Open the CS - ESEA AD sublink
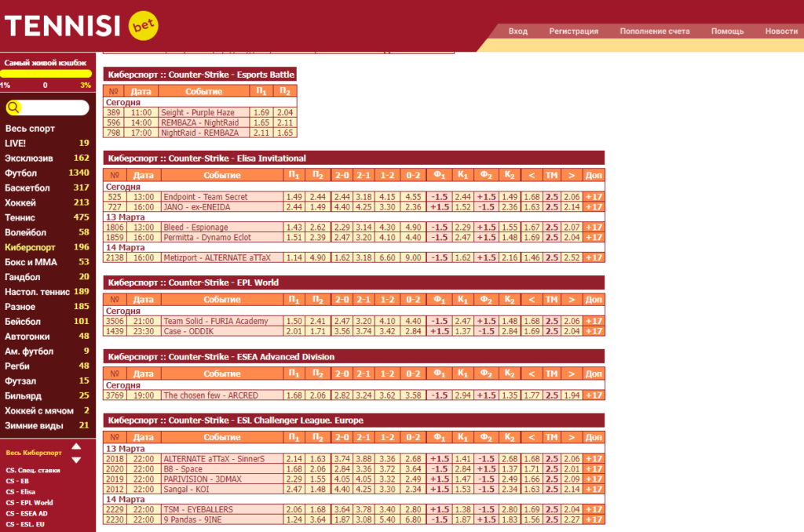The height and width of the screenshot is (532, 804). [x=27, y=513]
